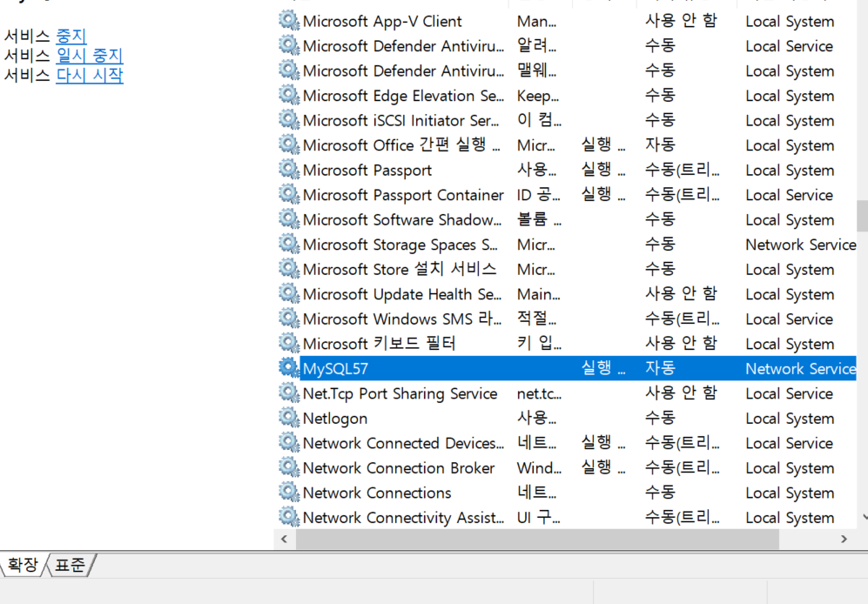Screen dimensions: 868x604
Task: Click the gear icon of Network Connectivity Assistant
Action: [288, 517]
